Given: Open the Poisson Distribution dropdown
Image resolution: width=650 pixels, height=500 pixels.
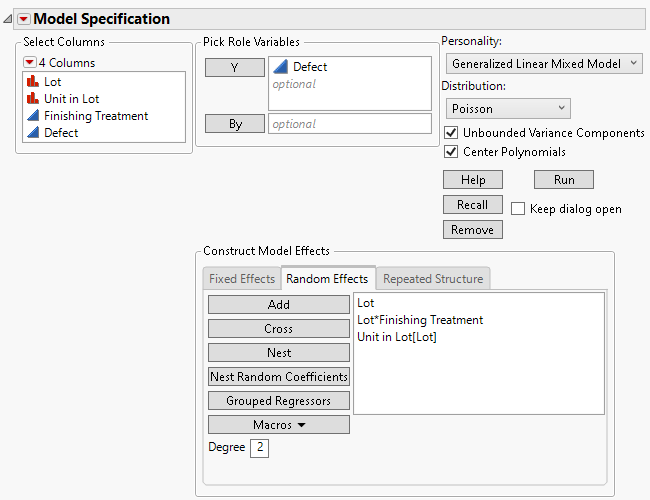Looking at the screenshot, I should point(506,108).
